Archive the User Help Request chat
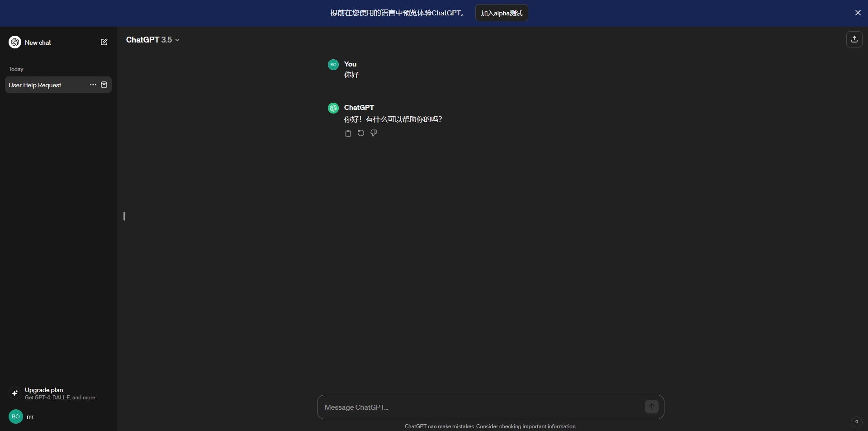The width and height of the screenshot is (868, 431). (104, 85)
